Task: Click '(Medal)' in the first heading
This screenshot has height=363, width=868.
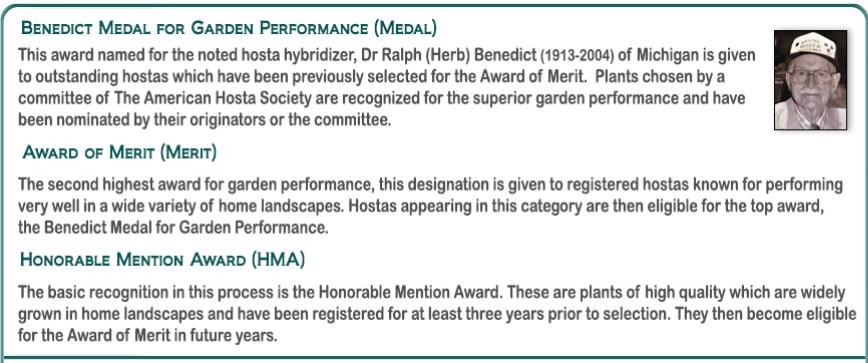Action: point(405,28)
